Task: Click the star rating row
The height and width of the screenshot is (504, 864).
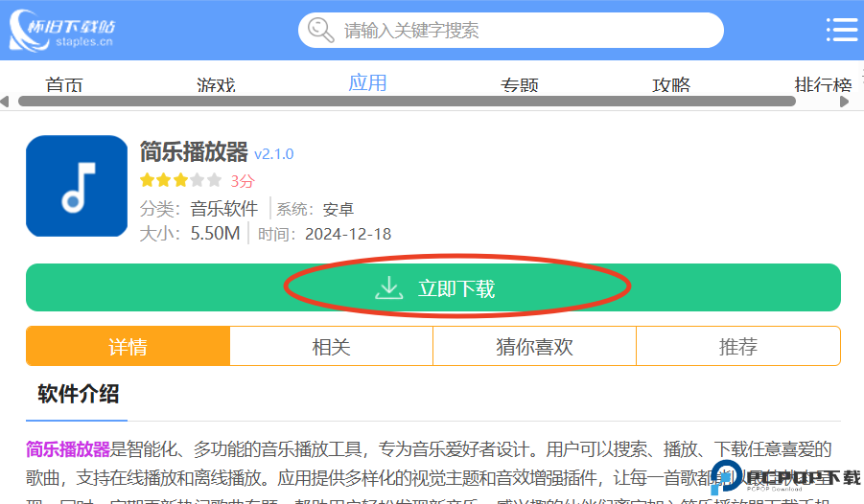Action: tap(180, 180)
